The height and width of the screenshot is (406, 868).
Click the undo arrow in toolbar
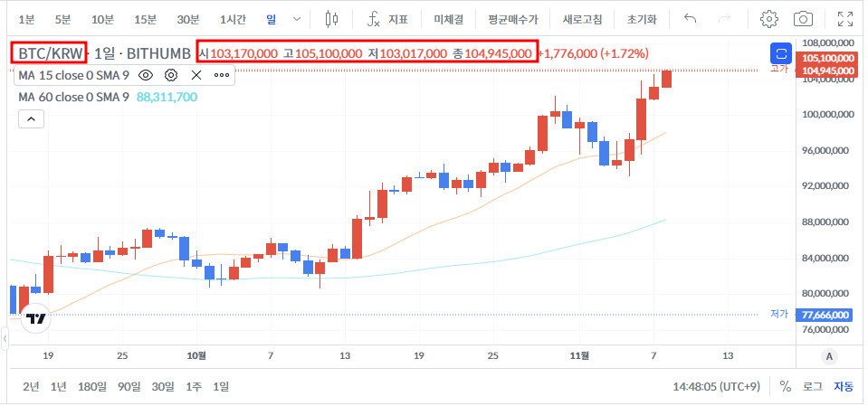(x=690, y=19)
